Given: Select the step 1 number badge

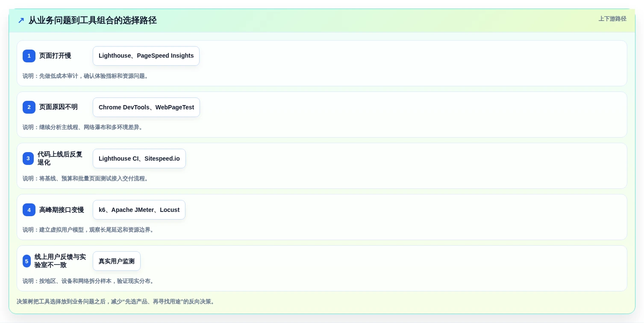Looking at the screenshot, I should [29, 56].
